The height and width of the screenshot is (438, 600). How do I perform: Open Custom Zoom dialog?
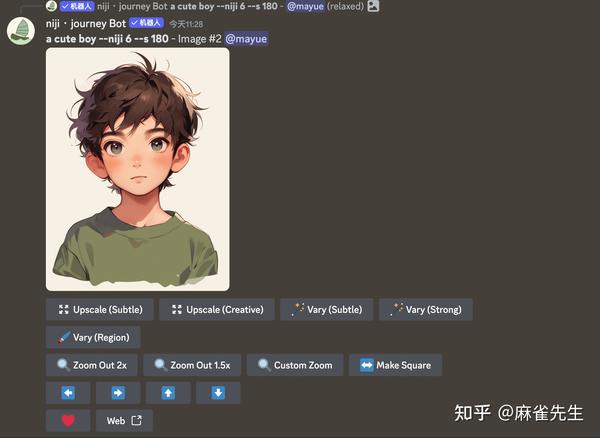[x=295, y=365]
